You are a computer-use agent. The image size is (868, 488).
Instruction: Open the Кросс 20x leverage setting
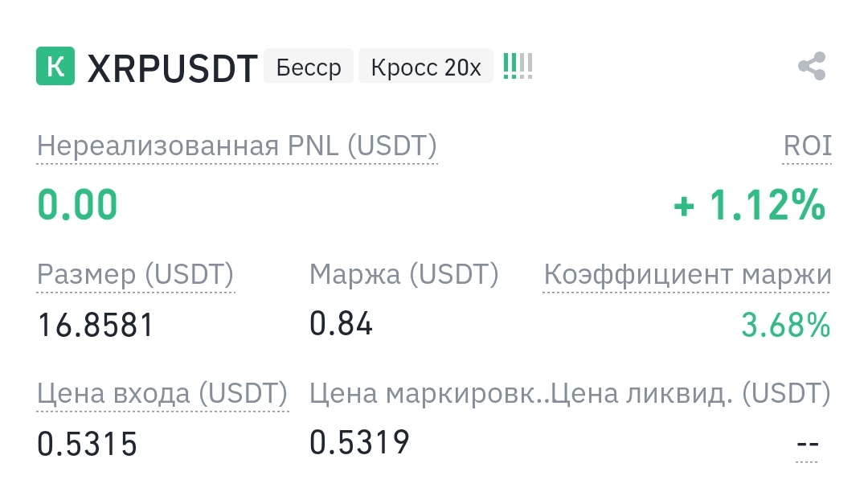click(426, 68)
